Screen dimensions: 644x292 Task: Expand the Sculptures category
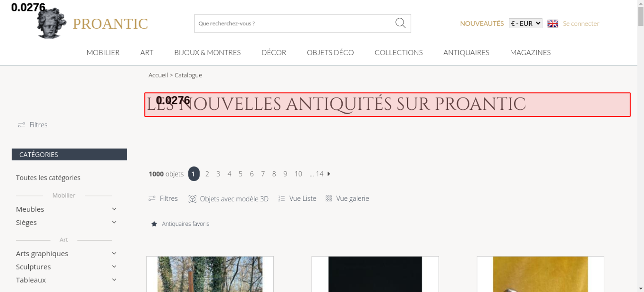114,267
